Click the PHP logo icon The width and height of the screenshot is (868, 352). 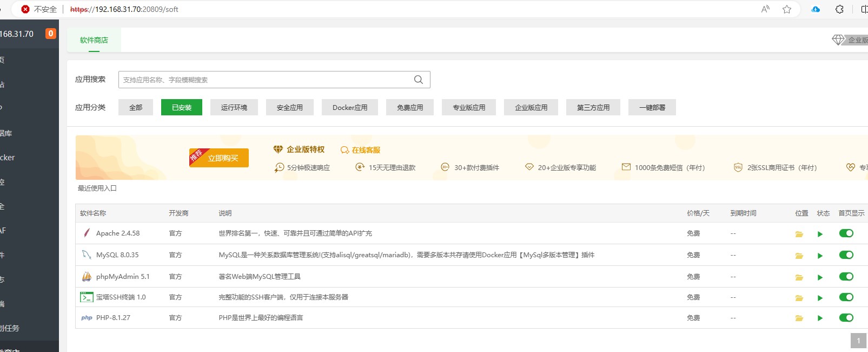pyautogui.click(x=87, y=318)
